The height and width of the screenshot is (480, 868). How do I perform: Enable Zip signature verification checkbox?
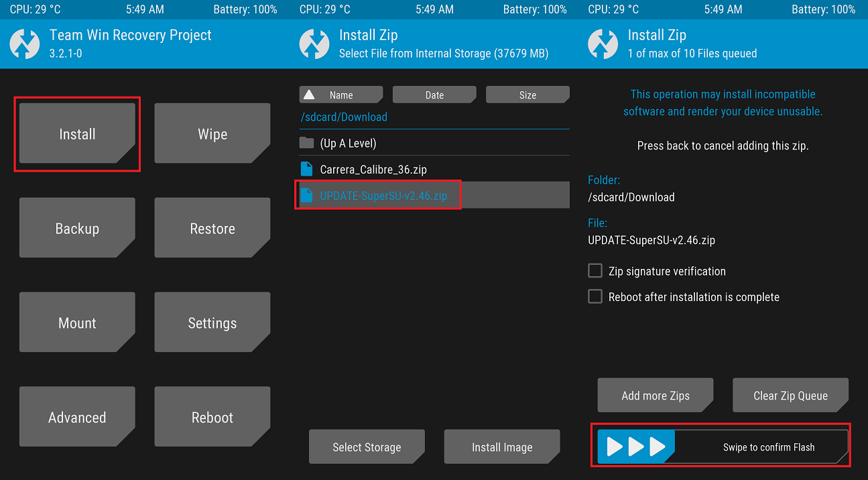click(x=595, y=271)
